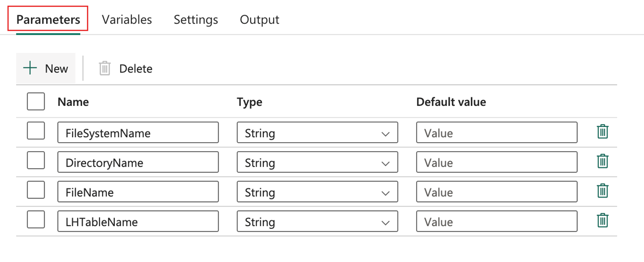Delete the FileSystemName parameter row
Image resolution: width=644 pixels, height=262 pixels.
[602, 131]
